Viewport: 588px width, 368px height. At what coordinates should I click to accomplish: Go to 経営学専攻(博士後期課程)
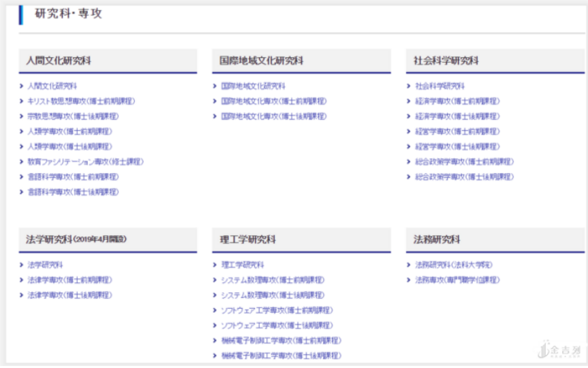[x=457, y=147]
